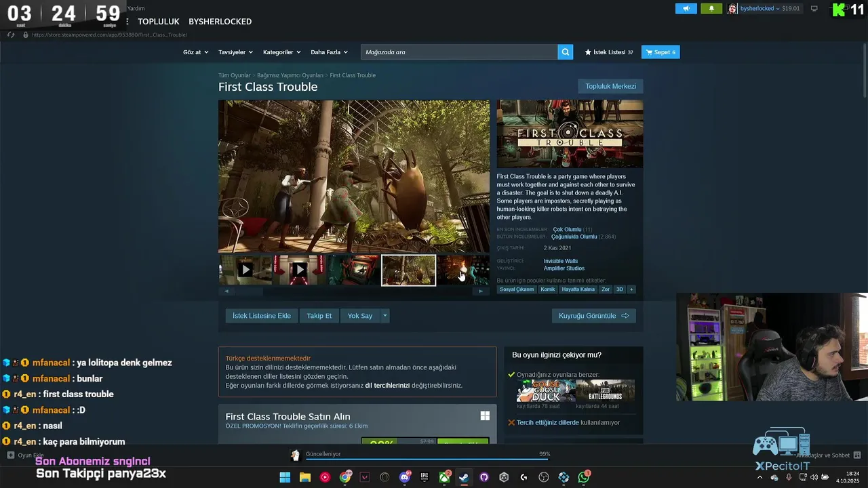Open Discord from the taskbar

[405, 477]
